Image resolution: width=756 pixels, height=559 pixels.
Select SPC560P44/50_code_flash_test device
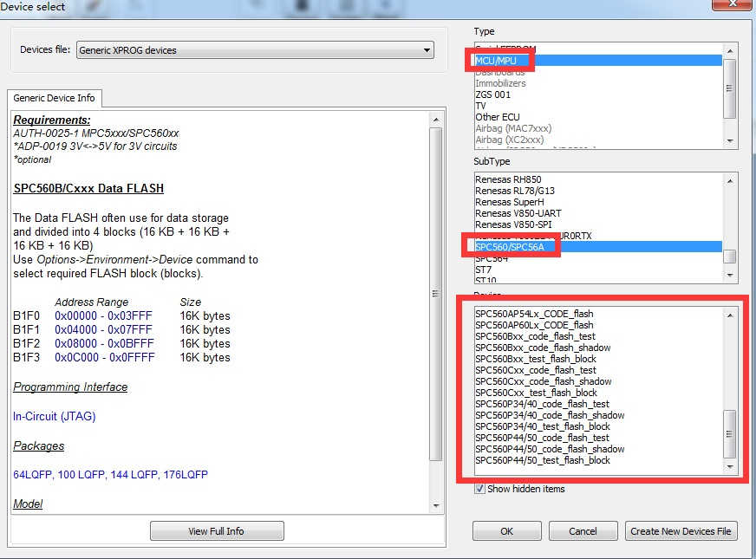(598, 438)
